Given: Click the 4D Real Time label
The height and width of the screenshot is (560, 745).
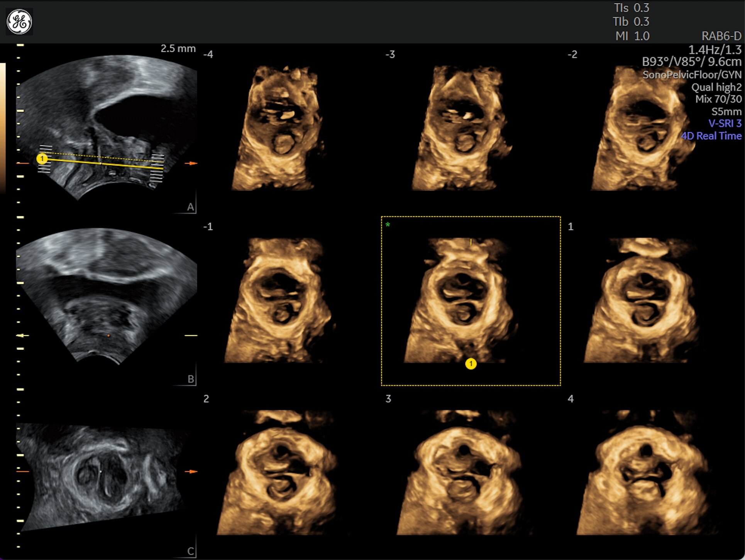Looking at the screenshot, I should tap(711, 136).
